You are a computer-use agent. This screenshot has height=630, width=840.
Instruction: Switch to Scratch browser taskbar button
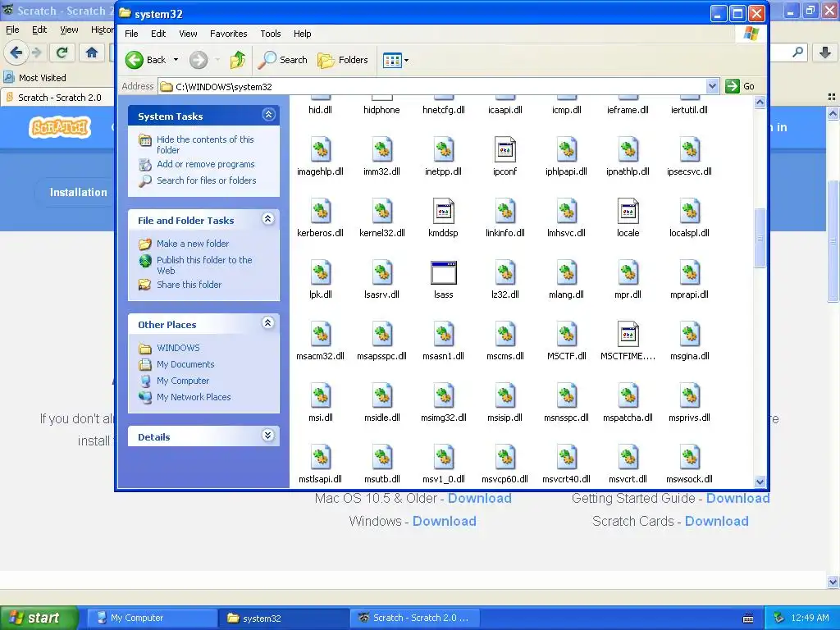click(414, 618)
